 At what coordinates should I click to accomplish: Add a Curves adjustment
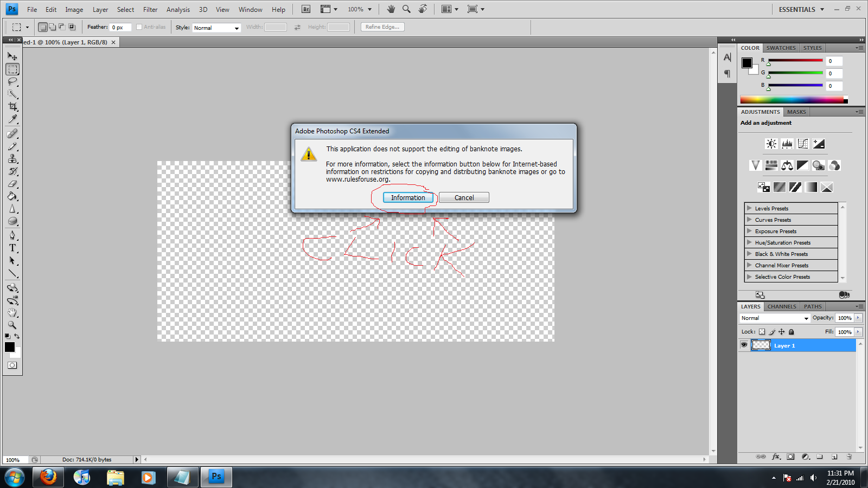coord(803,144)
